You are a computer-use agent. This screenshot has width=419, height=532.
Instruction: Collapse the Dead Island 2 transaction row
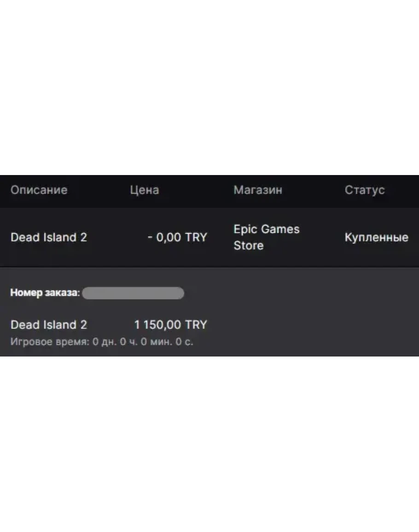coord(49,238)
